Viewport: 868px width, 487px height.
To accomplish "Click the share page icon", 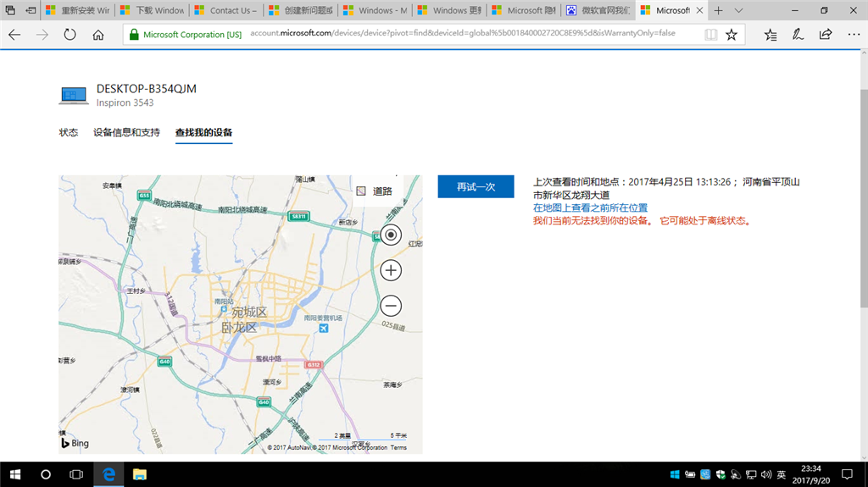I will point(826,35).
